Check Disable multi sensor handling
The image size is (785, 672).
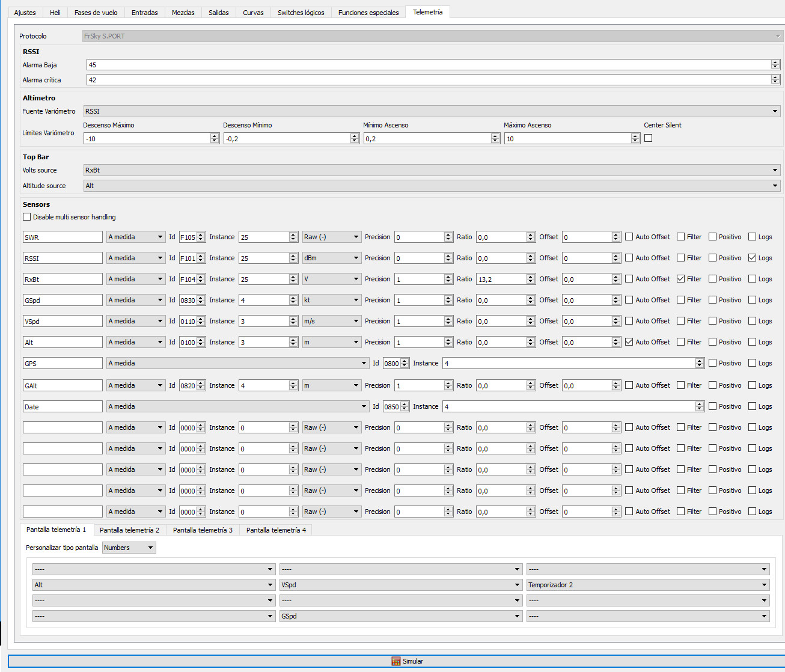(x=27, y=217)
